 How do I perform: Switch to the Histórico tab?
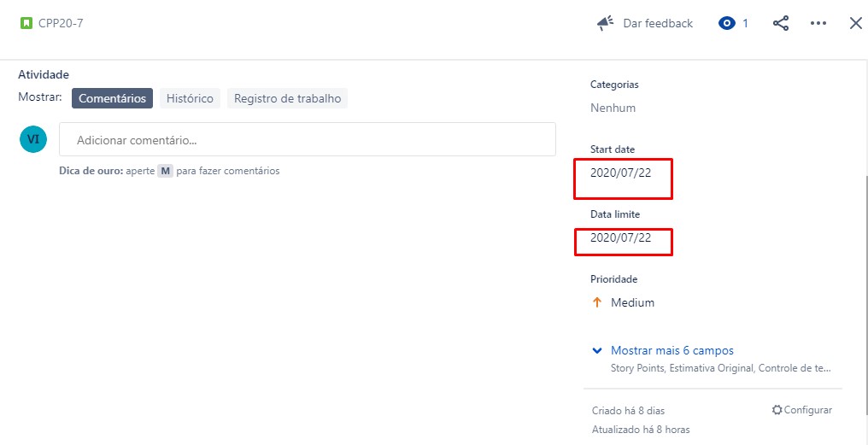[x=190, y=98]
